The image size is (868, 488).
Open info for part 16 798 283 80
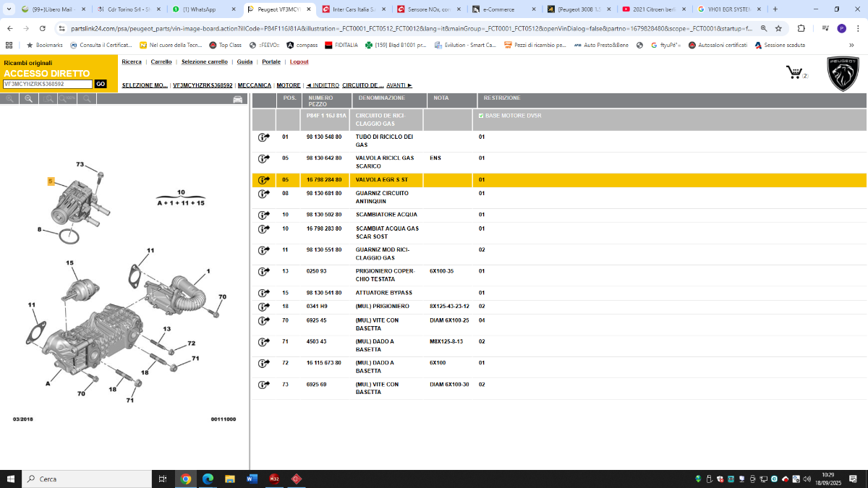(x=263, y=229)
